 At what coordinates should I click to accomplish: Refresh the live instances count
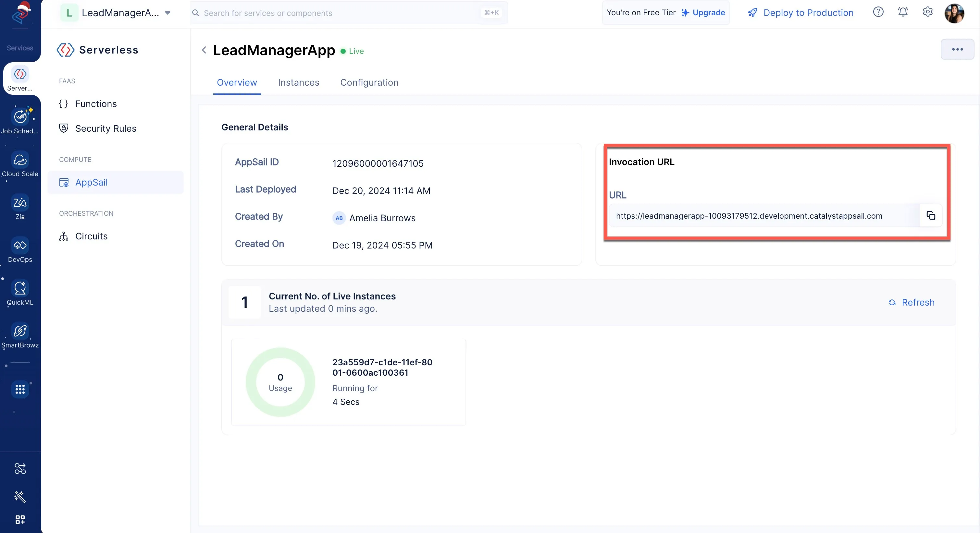911,302
